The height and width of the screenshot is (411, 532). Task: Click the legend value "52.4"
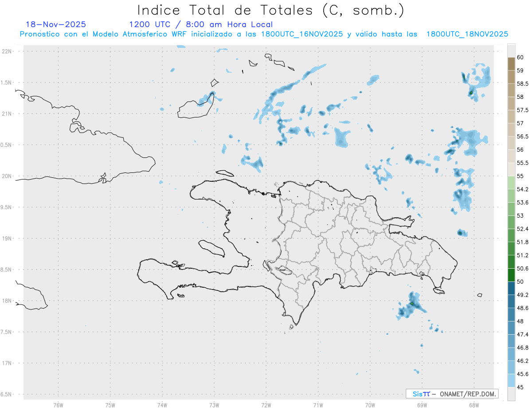click(523, 229)
